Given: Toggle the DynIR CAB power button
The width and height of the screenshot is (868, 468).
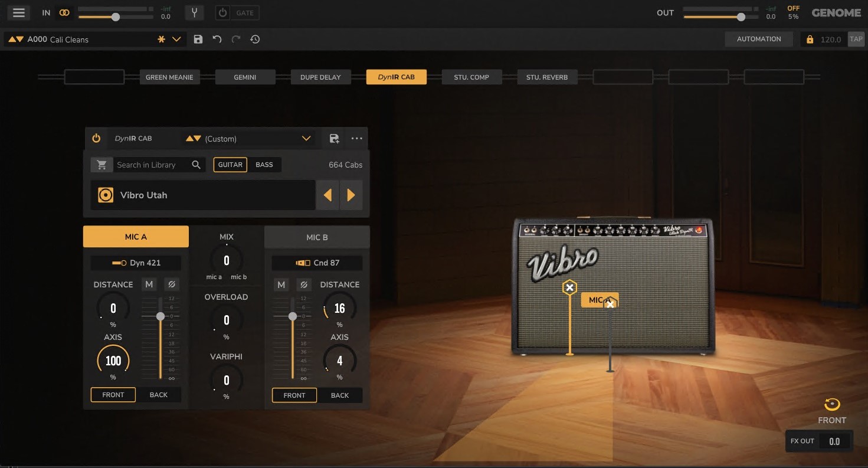Looking at the screenshot, I should pos(96,138).
